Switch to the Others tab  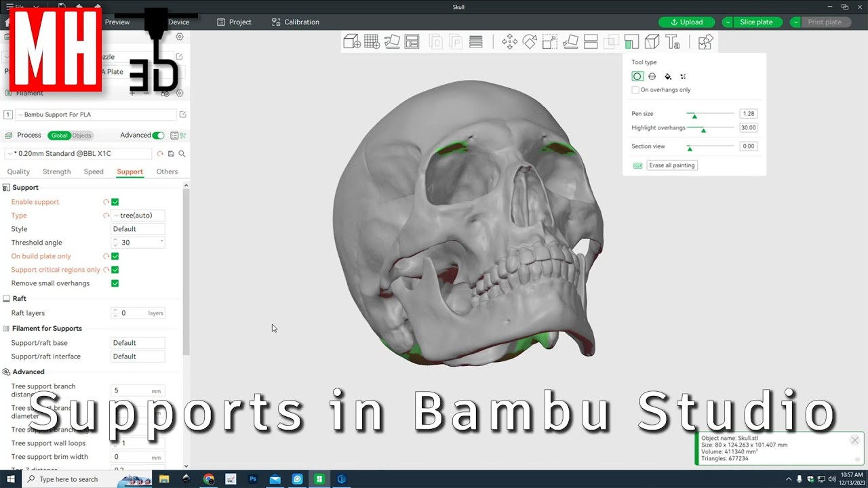click(x=167, y=171)
